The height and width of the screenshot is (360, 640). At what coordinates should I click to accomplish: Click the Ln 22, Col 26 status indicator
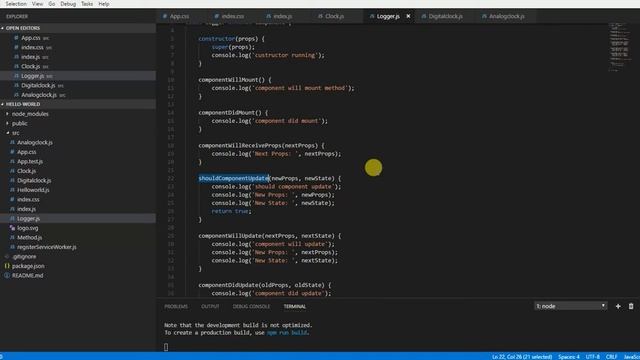(x=522, y=357)
